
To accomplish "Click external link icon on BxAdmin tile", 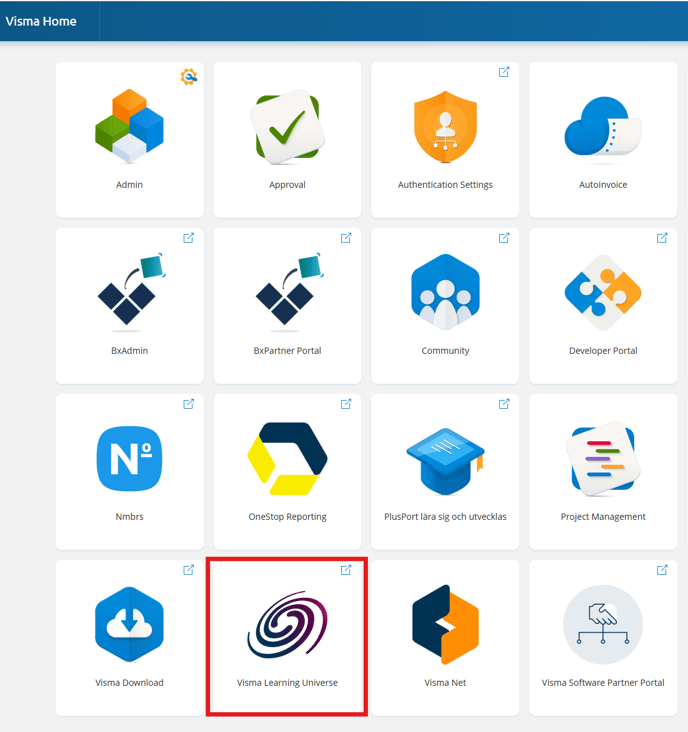I will 189,238.
